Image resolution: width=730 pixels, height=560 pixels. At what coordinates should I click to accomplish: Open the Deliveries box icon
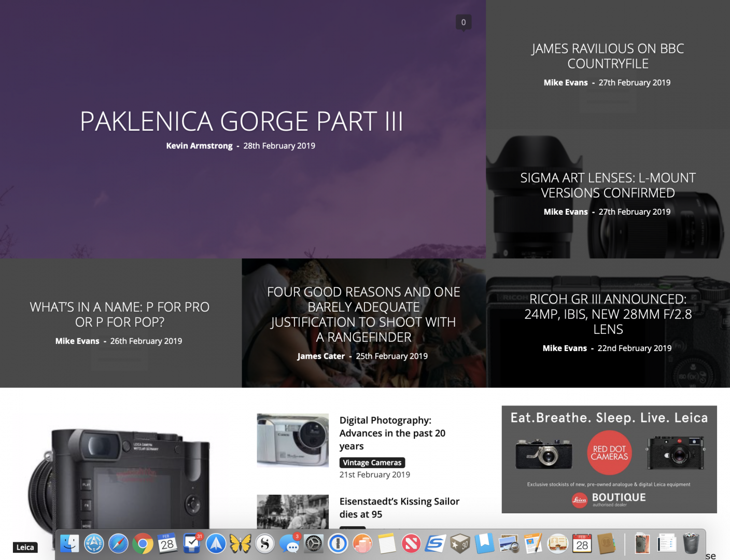click(x=460, y=543)
